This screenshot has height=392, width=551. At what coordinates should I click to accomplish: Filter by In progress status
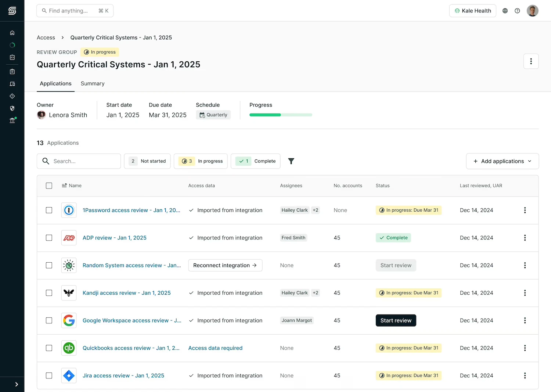coord(201,161)
